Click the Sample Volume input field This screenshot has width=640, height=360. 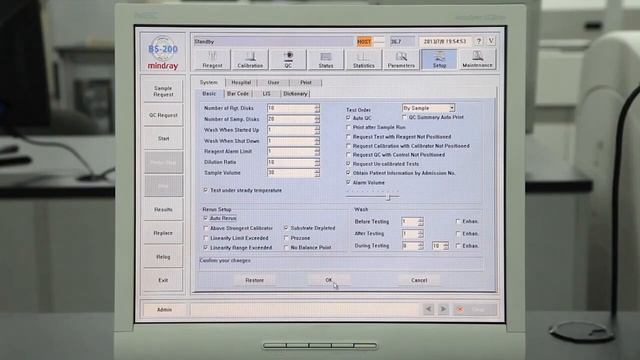pos(291,173)
